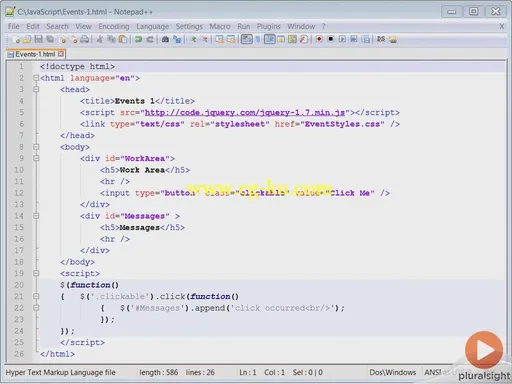Viewport: 512px width, 384px height.
Task: Open the question mark help menu
Action: click(x=323, y=26)
